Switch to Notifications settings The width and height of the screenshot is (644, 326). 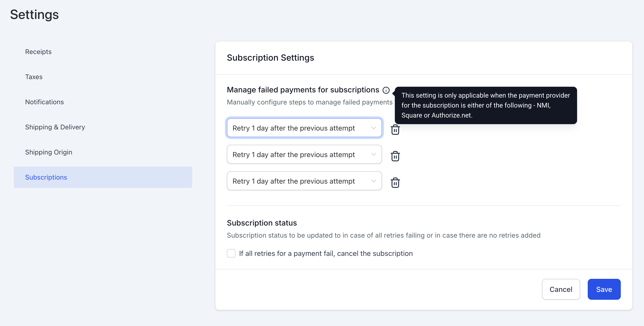[45, 102]
